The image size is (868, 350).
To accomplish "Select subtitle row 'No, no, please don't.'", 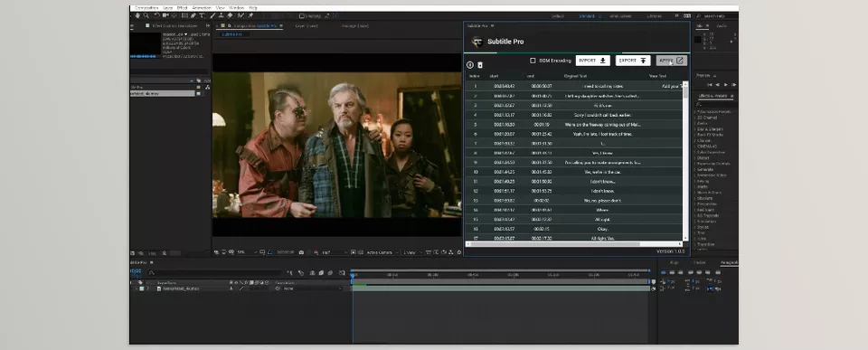I will (573, 200).
